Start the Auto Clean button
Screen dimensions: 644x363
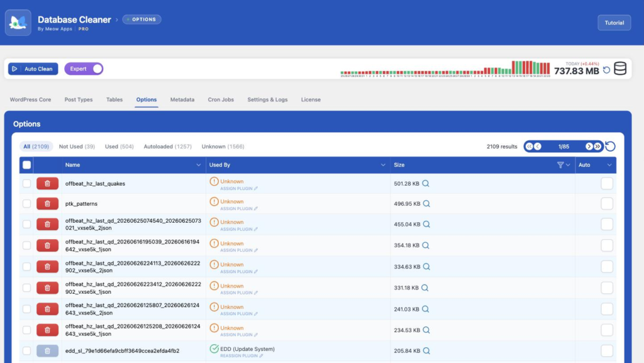click(x=33, y=69)
